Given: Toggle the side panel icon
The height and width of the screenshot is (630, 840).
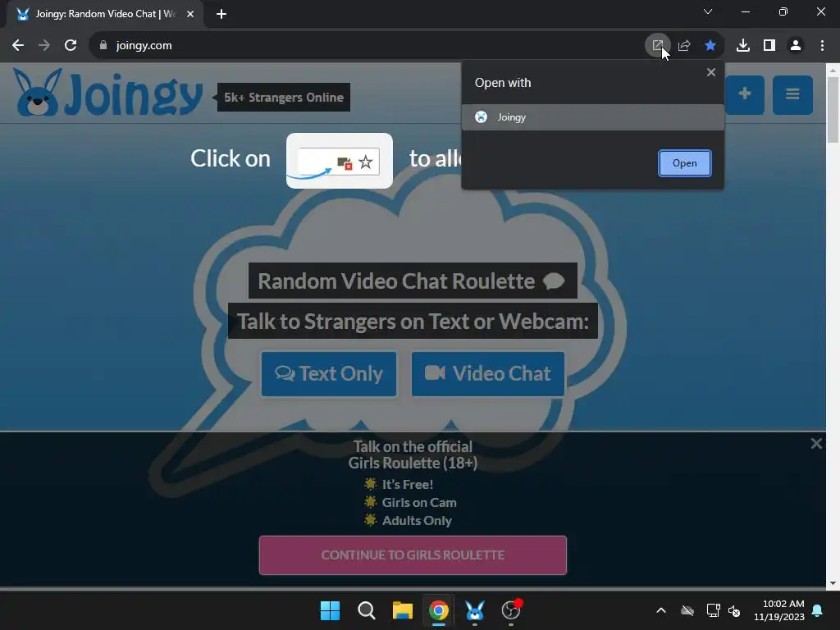Looking at the screenshot, I should pyautogui.click(x=769, y=46).
